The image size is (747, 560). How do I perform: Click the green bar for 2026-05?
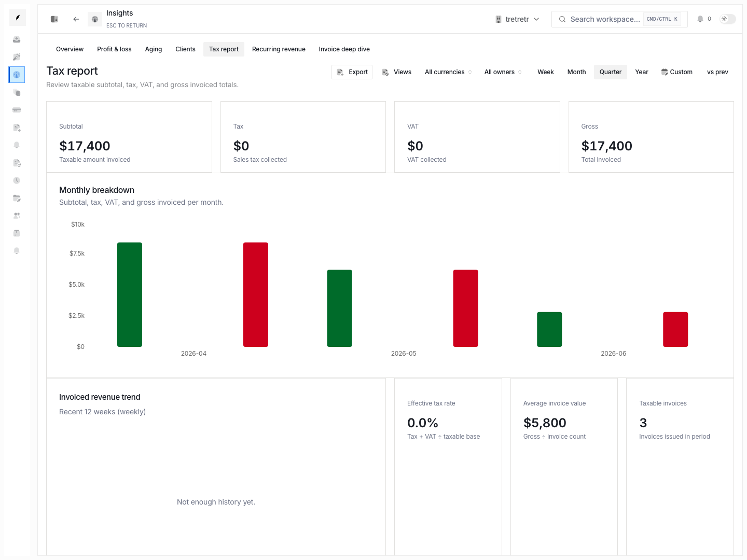pos(340,308)
